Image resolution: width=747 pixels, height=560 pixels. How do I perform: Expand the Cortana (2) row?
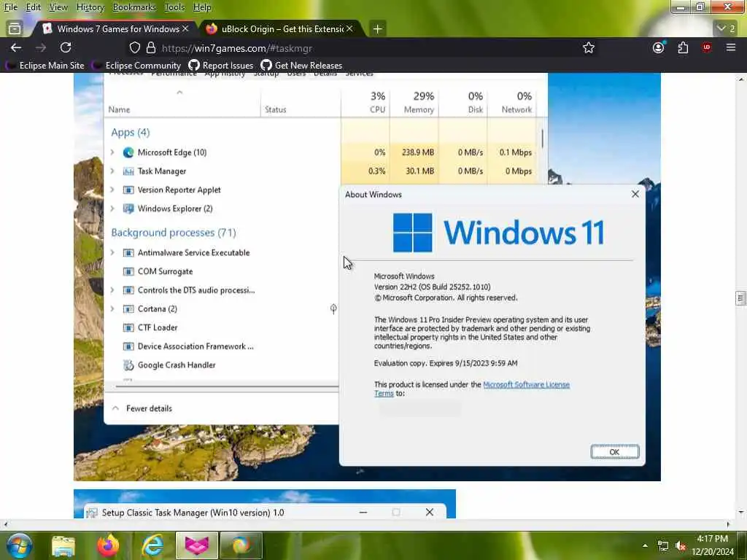[x=112, y=308]
